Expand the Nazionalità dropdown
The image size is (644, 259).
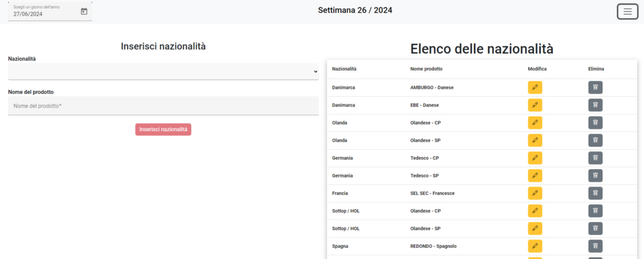164,72
